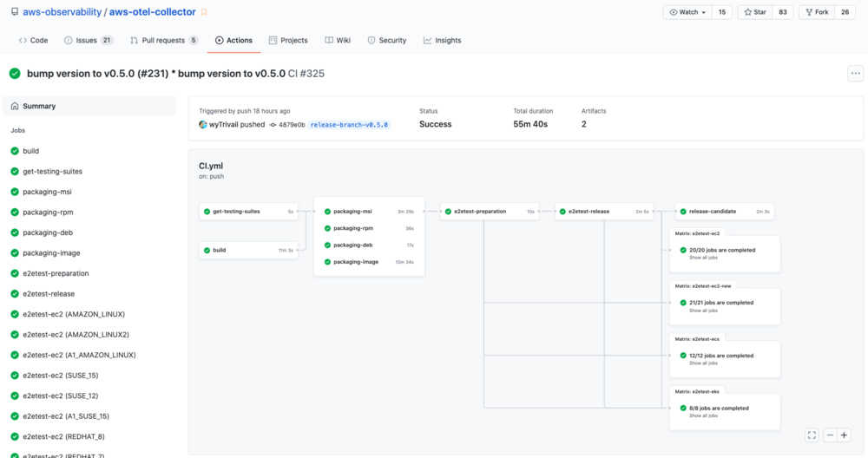
Task: Open e2etest-ec2 (REDHAT_8) job
Action: click(x=63, y=437)
